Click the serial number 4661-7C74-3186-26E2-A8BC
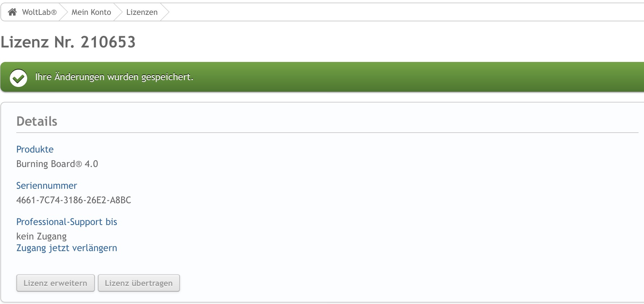644x304 pixels. pos(74,200)
